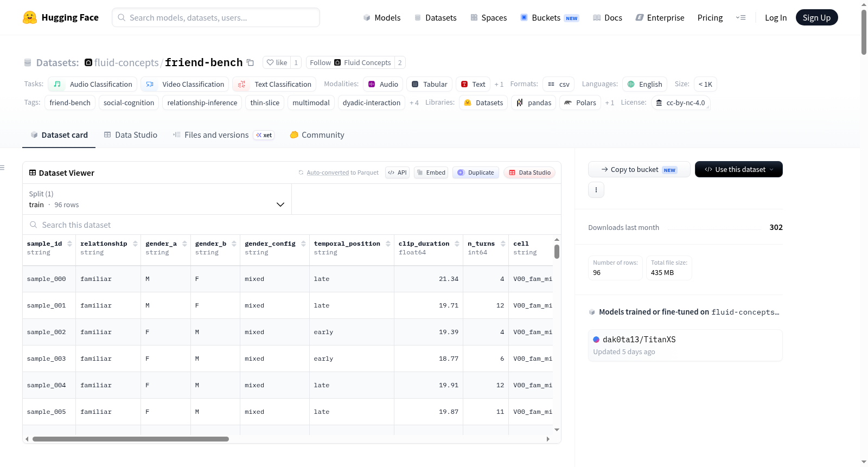Image resolution: width=868 pixels, height=467 pixels.
Task: Click the left sidebar table-of-contents icon
Action: [2, 168]
